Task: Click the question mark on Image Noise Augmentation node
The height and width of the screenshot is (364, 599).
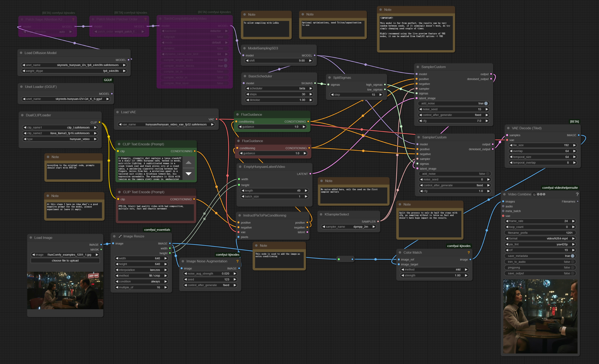Action: coord(237,261)
